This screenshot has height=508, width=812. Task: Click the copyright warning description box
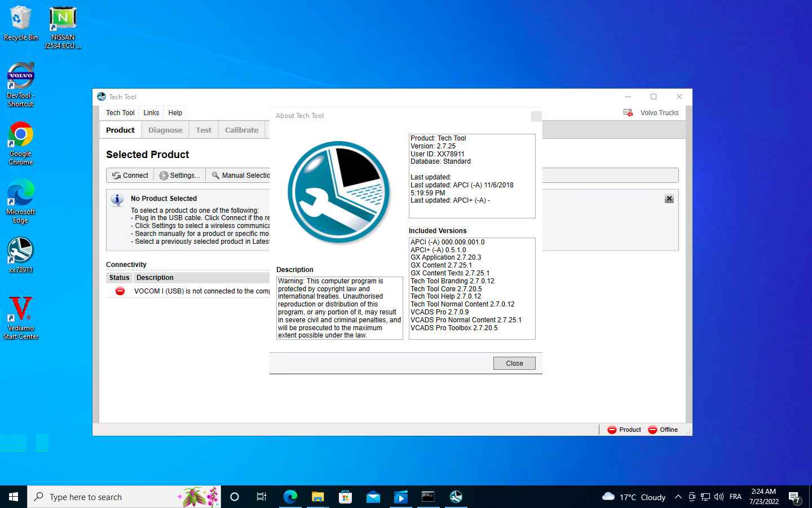(x=339, y=308)
